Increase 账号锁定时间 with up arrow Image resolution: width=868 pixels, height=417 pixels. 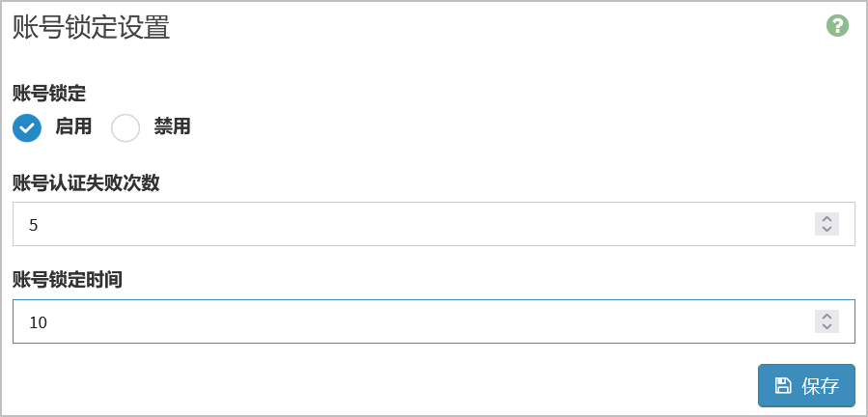827,316
